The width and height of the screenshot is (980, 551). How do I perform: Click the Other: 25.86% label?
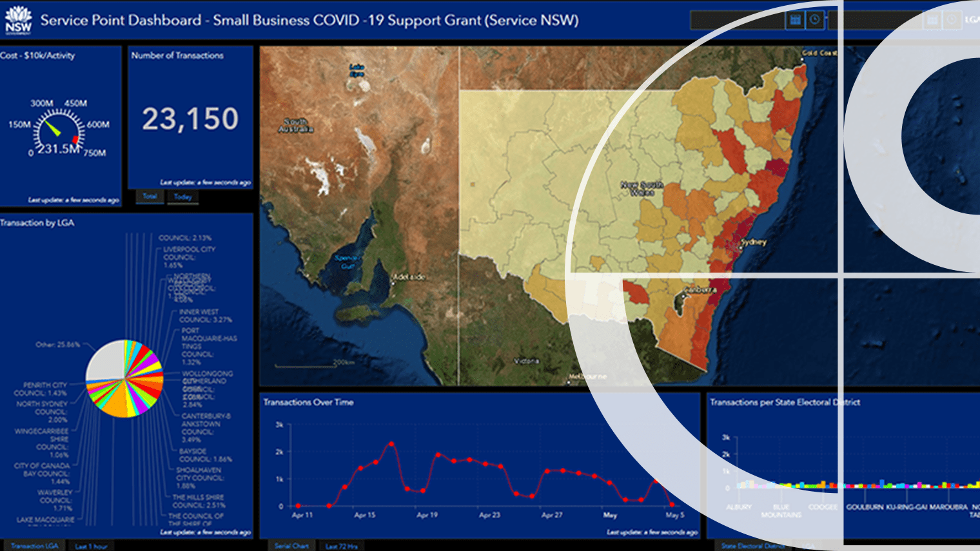[x=57, y=345]
